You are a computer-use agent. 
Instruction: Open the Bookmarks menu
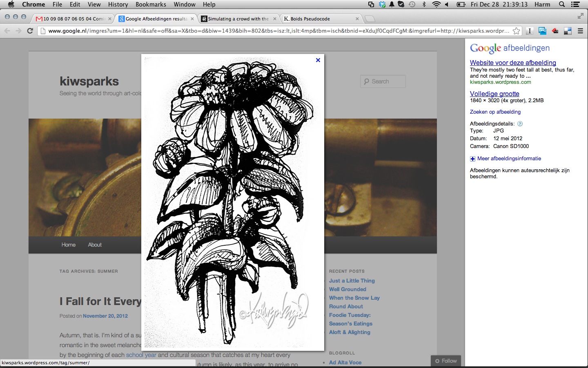[x=151, y=4]
